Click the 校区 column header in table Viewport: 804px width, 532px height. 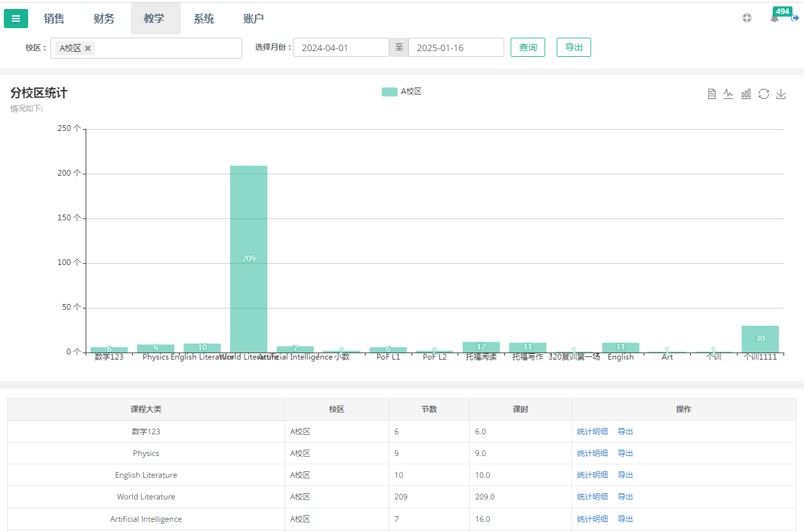337,409
